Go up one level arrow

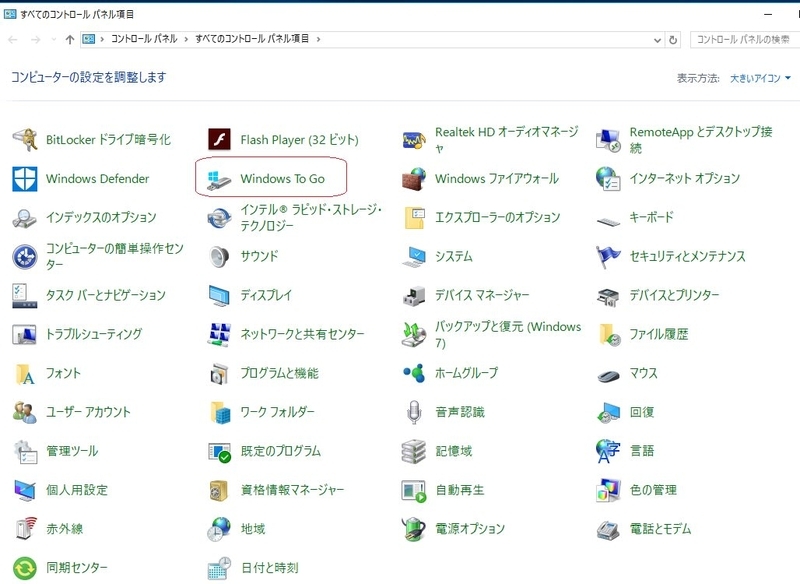click(x=70, y=39)
